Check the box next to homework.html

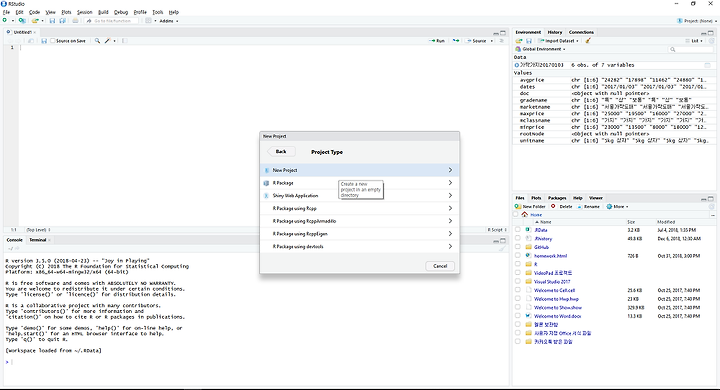(x=518, y=256)
